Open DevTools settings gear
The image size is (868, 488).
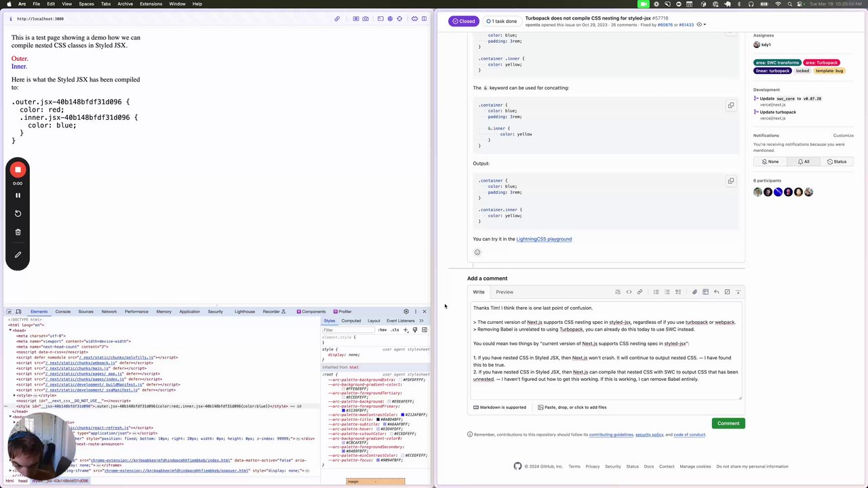tap(406, 312)
